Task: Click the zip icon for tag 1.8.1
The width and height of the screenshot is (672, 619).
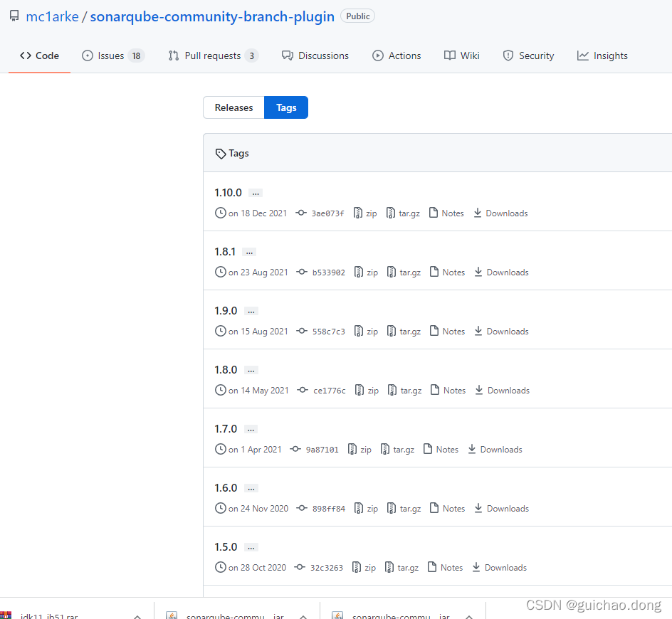Action: pos(359,272)
